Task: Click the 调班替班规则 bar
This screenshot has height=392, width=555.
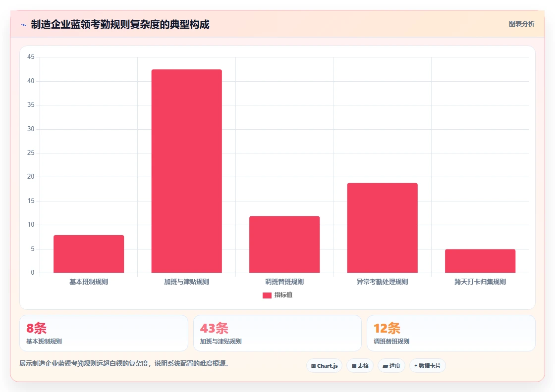Action: pos(284,245)
